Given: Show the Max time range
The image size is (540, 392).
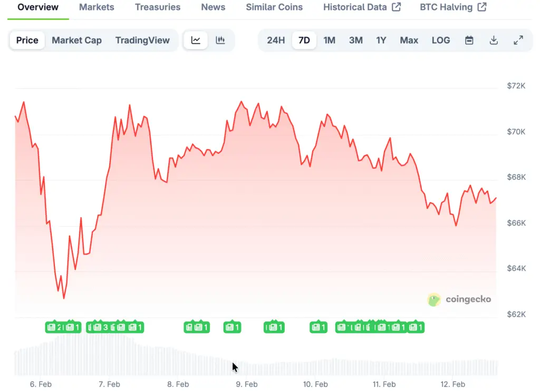Looking at the screenshot, I should point(409,41).
